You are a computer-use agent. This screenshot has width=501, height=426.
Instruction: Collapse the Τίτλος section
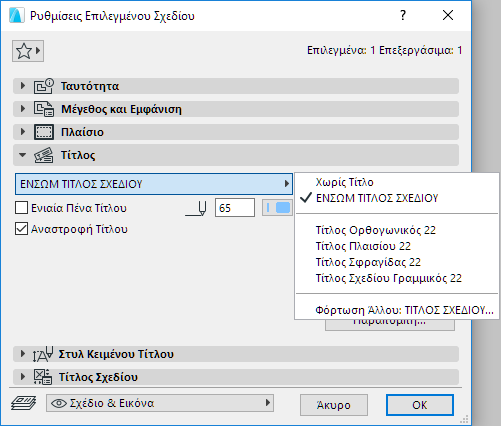point(22,155)
